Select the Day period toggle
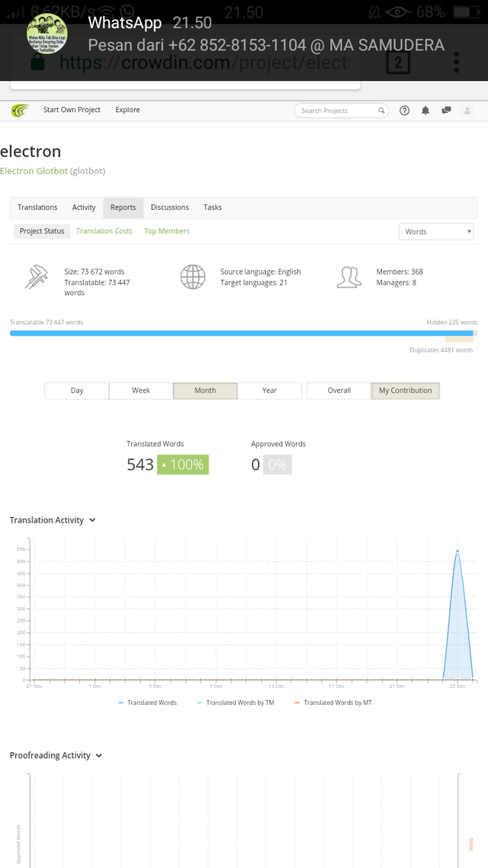The image size is (488, 868). 77,391
